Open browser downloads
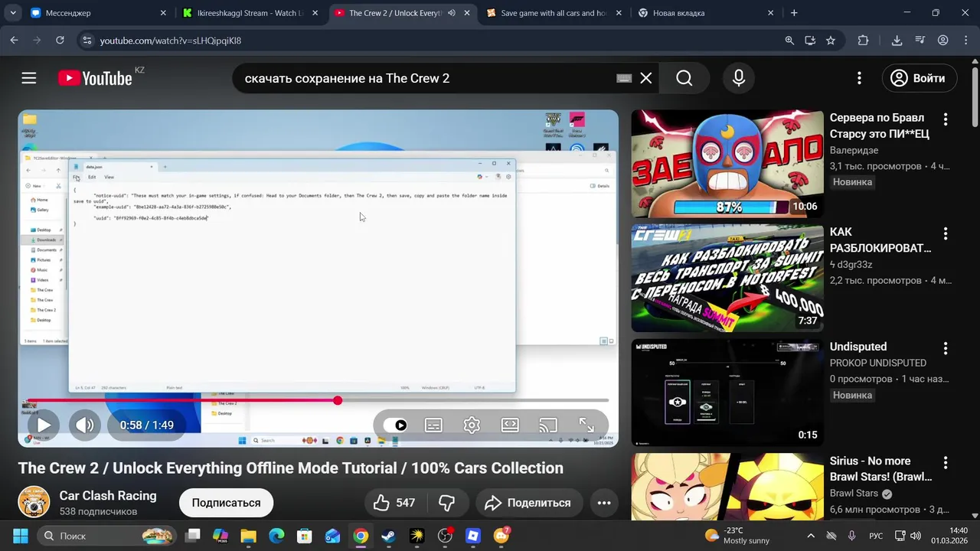980x551 pixels. coord(897,41)
